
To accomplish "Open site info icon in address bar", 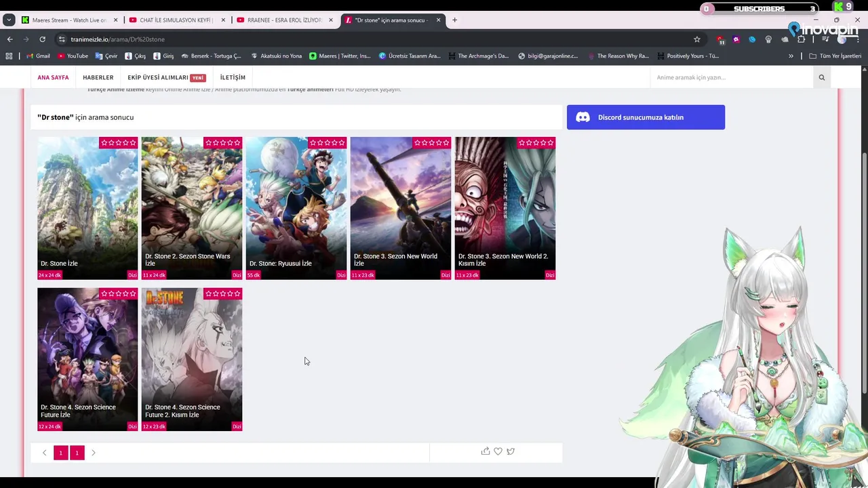I will coord(62,39).
